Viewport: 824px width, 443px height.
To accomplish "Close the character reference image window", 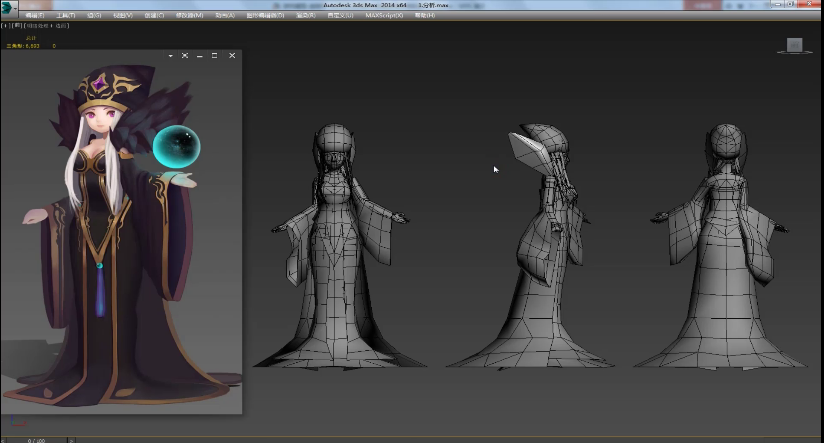I will click(x=232, y=56).
